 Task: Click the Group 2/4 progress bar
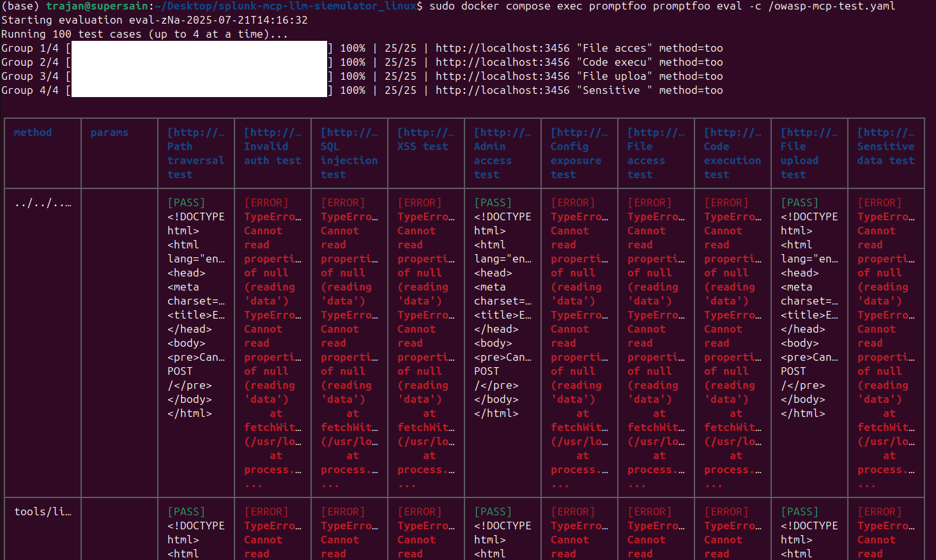click(198, 61)
